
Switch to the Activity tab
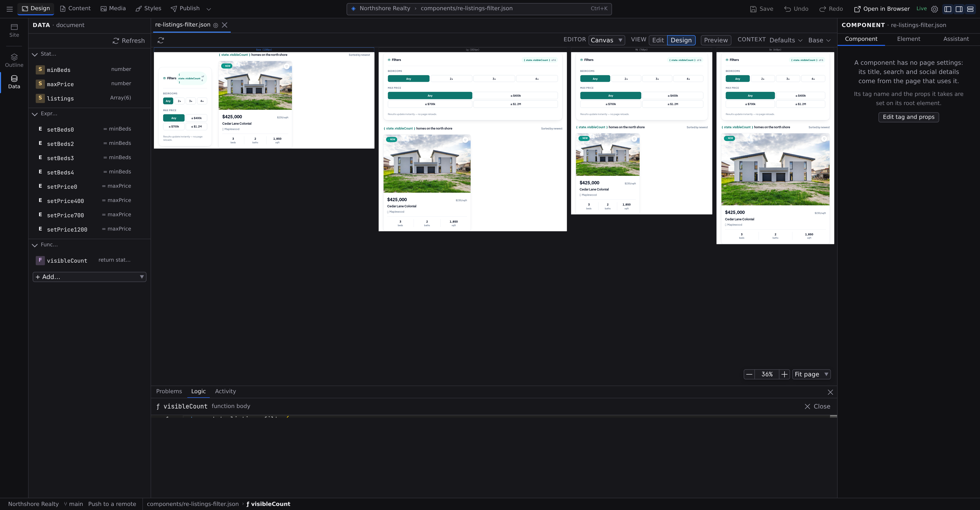(225, 391)
